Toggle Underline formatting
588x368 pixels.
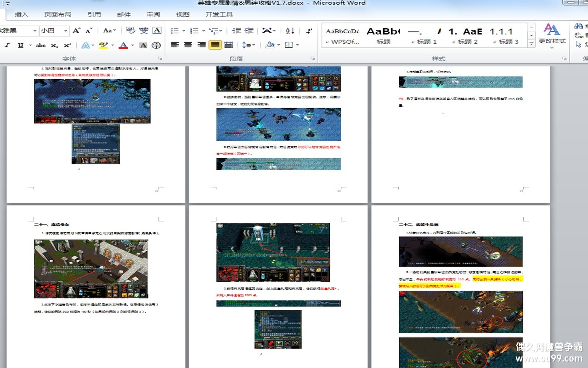[20, 45]
